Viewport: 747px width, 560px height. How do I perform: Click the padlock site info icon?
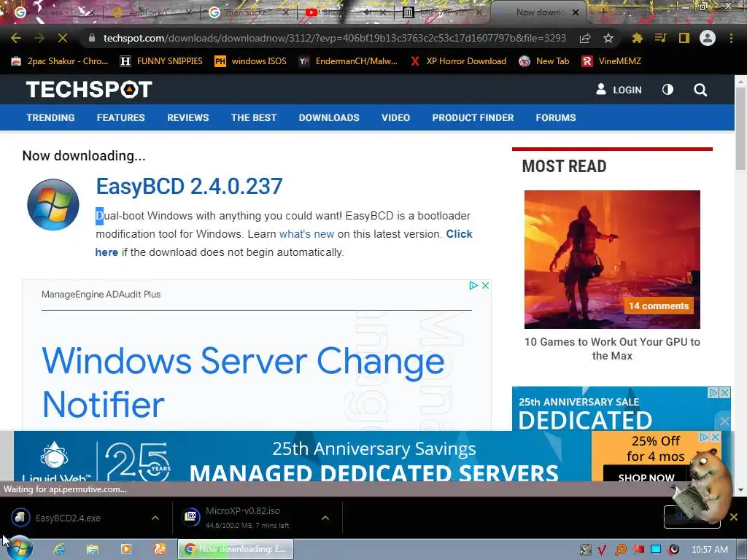[x=91, y=38]
